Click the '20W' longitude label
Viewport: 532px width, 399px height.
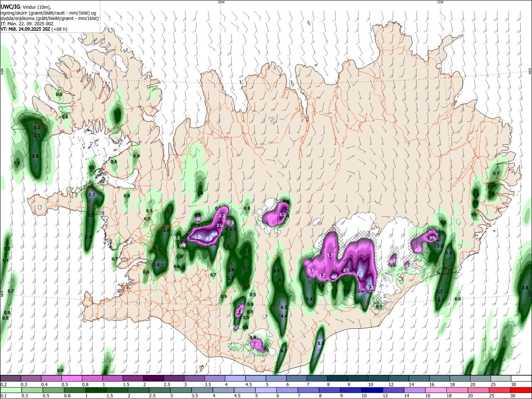click(x=221, y=2)
